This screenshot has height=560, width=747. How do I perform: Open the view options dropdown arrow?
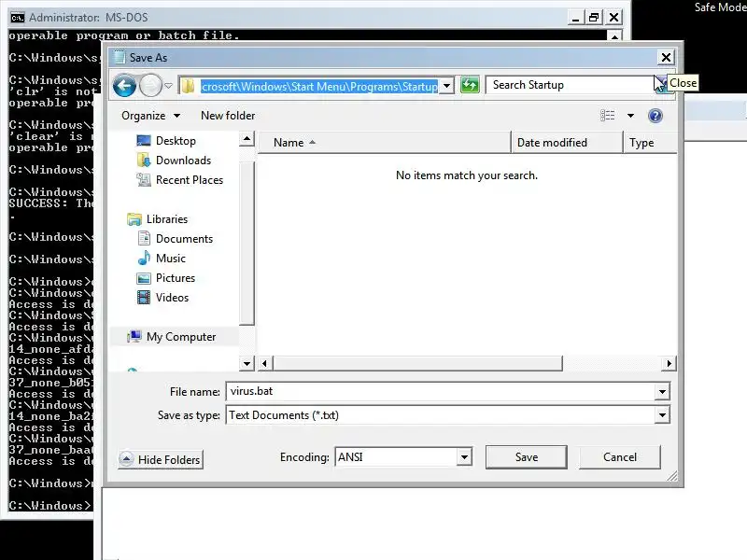[630, 116]
